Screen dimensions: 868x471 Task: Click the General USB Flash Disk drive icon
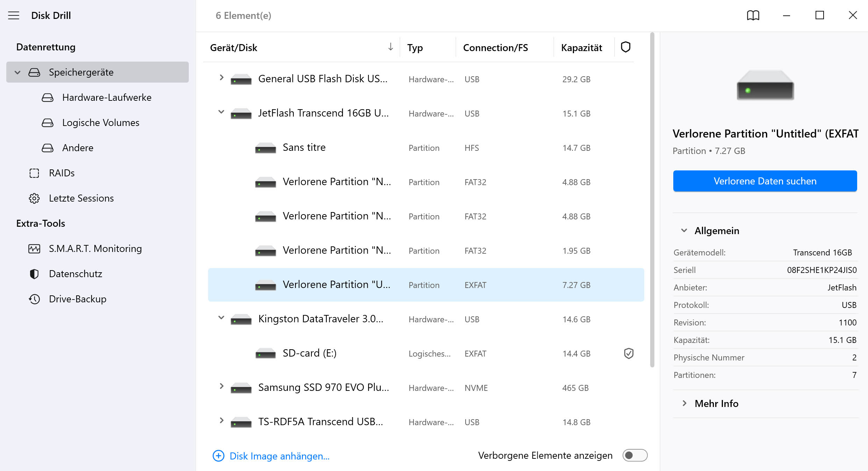tap(241, 79)
